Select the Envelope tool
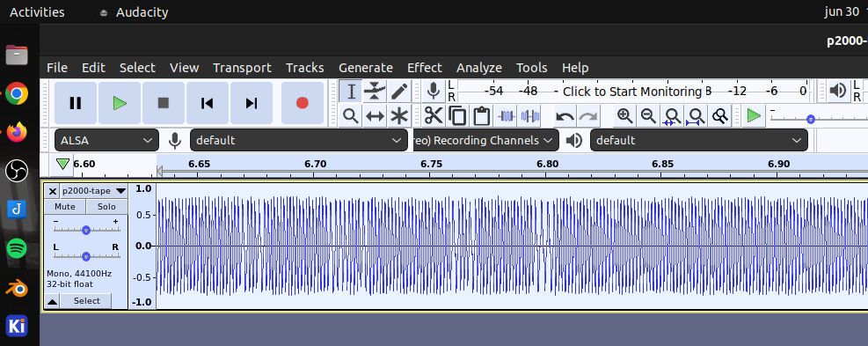The width and height of the screenshot is (868, 346). coord(375,91)
